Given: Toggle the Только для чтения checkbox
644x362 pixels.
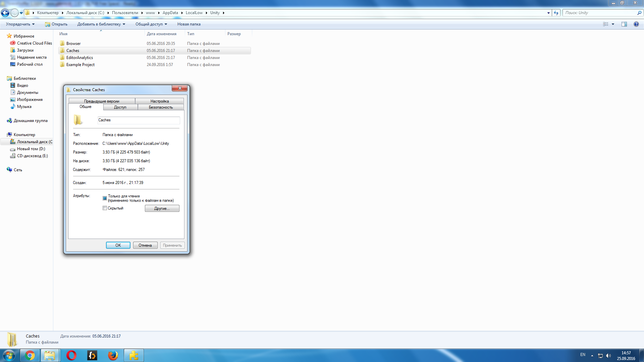Looking at the screenshot, I should pyautogui.click(x=105, y=197).
